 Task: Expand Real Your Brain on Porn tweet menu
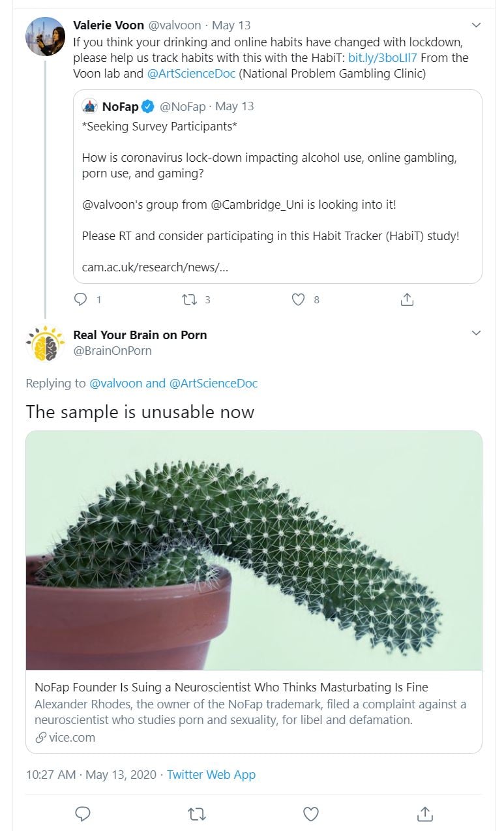click(x=476, y=333)
